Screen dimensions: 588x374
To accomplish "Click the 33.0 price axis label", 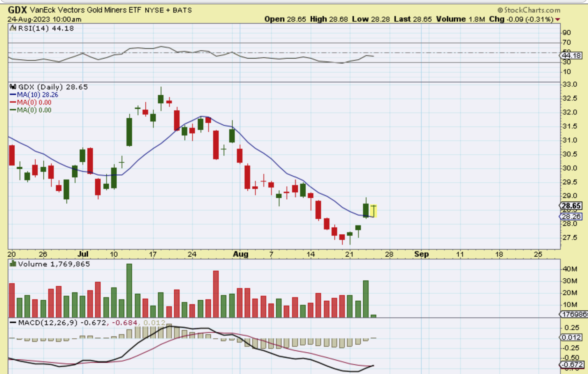I will [x=569, y=85].
